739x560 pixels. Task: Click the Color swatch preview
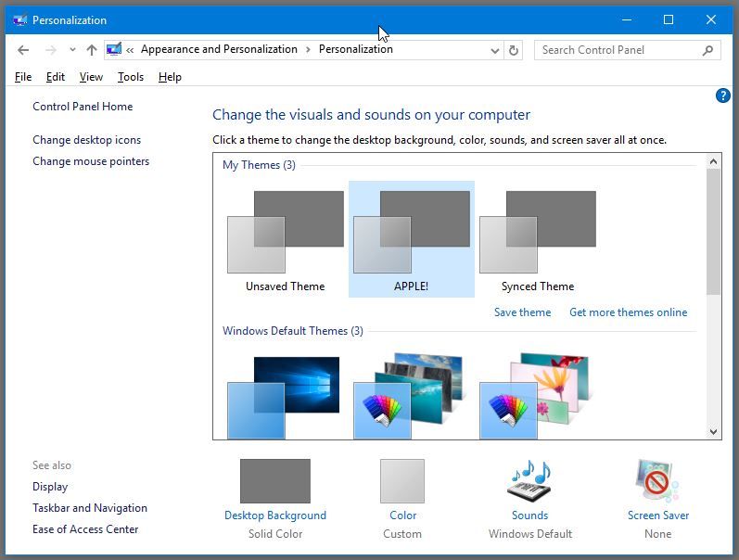coord(401,481)
